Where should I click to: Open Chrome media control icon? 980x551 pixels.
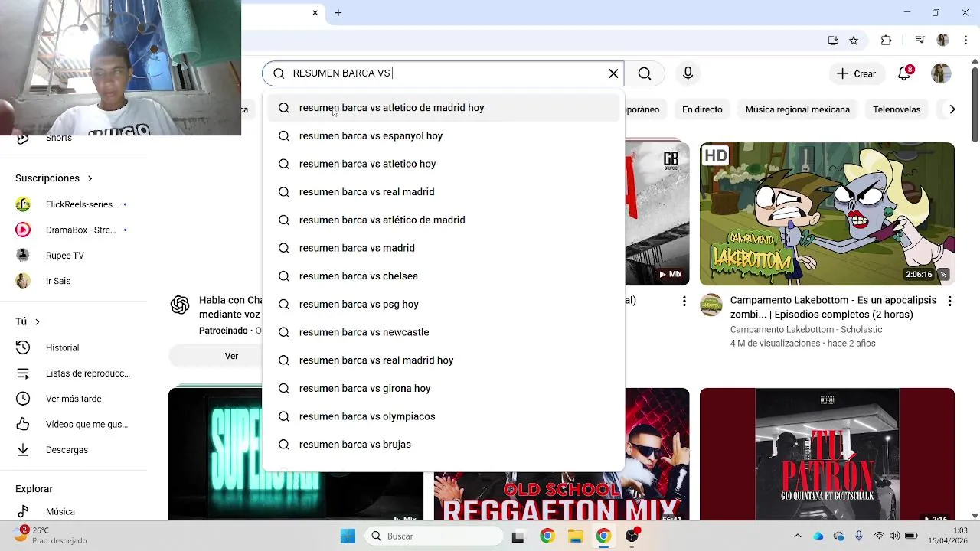coord(920,41)
